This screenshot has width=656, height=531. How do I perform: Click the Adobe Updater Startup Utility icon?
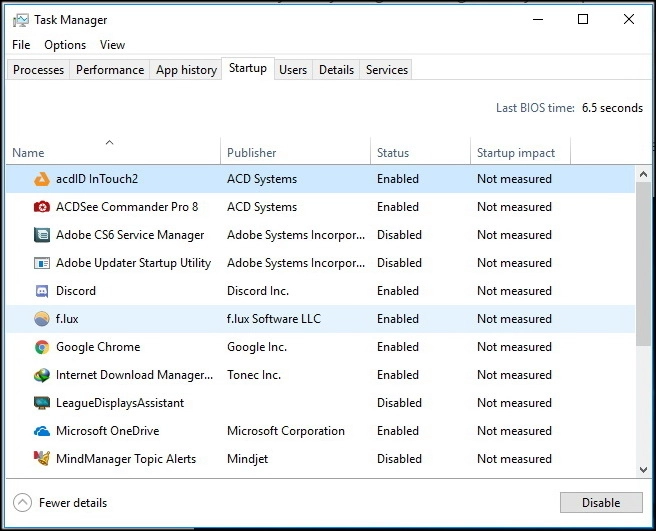pyautogui.click(x=42, y=263)
